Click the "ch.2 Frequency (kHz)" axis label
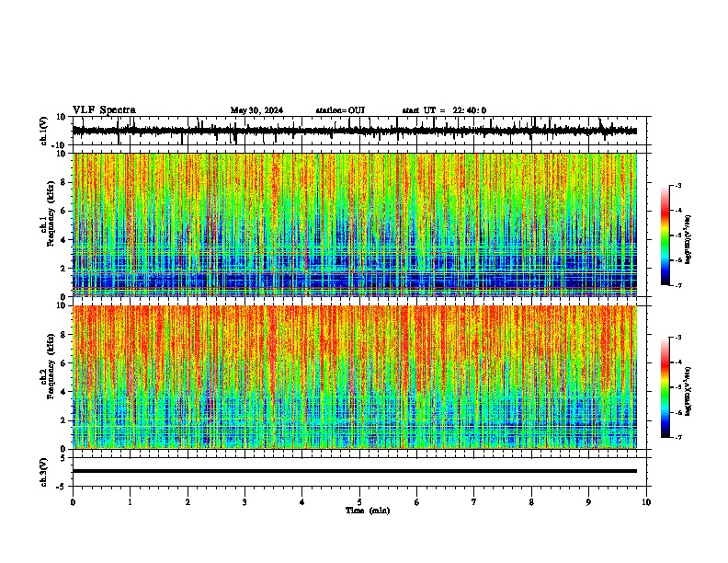 click(x=48, y=366)
